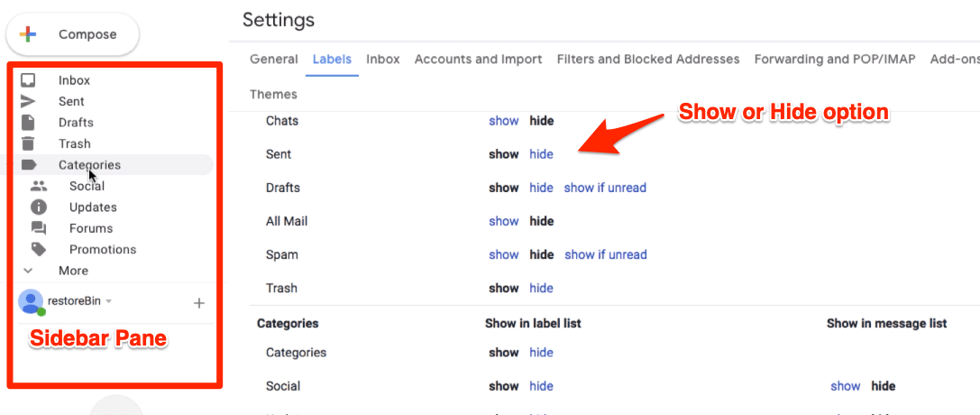This screenshot has height=415, width=980.
Task: Click hide for Trash label
Action: point(541,288)
